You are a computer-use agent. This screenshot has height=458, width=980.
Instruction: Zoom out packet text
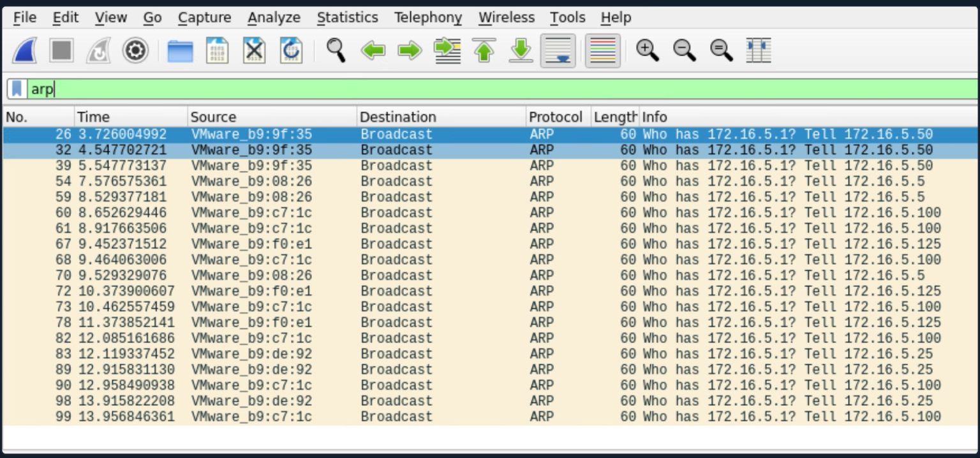pyautogui.click(x=685, y=50)
